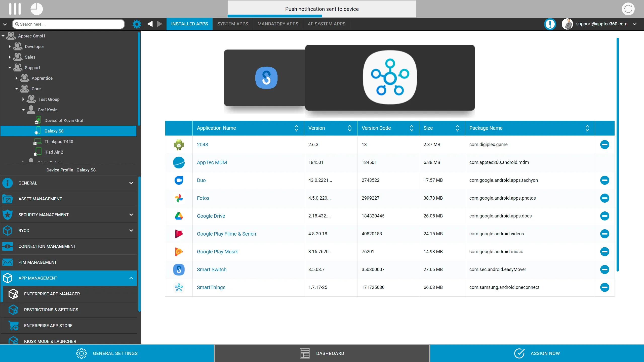Open the SmartThings app link
This screenshot has width=644, height=362.
pyautogui.click(x=211, y=287)
